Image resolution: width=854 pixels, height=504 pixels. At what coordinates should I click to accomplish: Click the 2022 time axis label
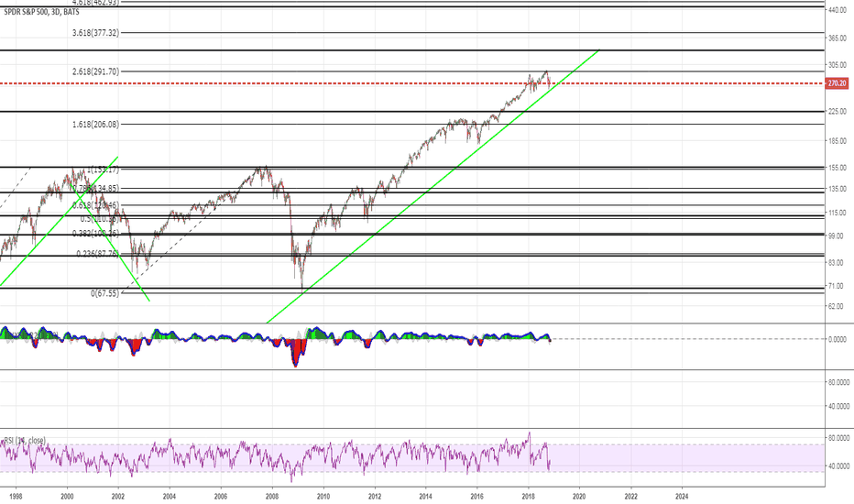pyautogui.click(x=631, y=497)
